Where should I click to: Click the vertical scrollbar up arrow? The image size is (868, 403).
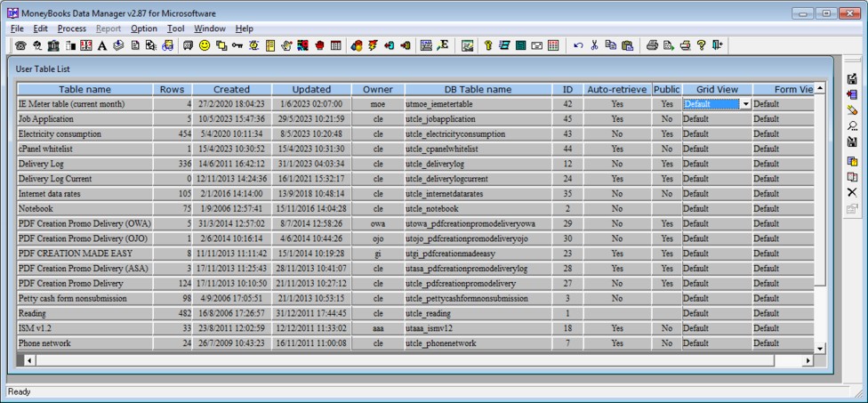(x=820, y=89)
